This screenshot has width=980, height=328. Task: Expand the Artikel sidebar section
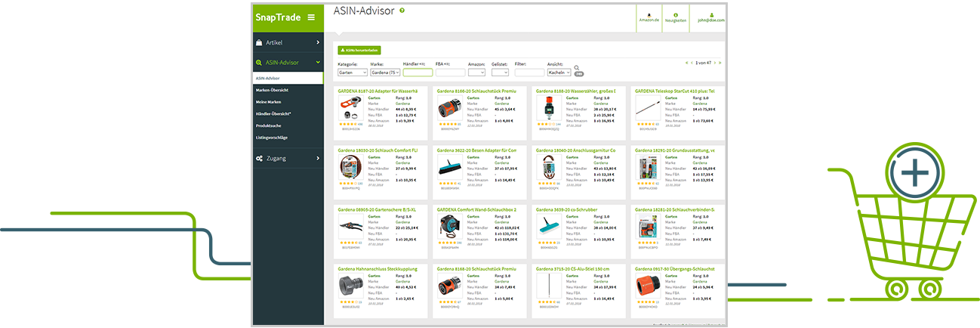pos(288,43)
